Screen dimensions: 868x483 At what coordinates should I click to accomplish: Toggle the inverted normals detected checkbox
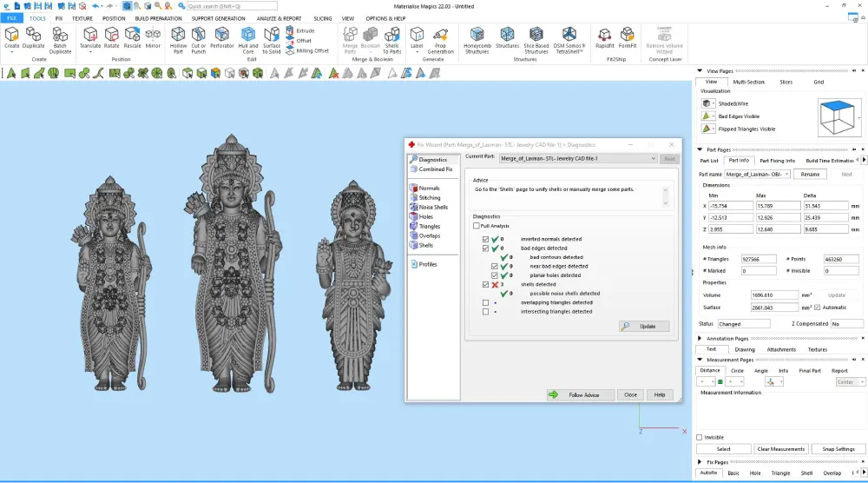tap(485, 239)
